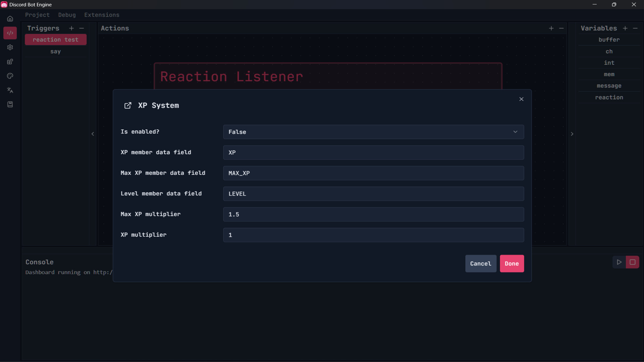The image size is (644, 362).
Task: Open the Is enabled? dropdown
Action: point(373,132)
